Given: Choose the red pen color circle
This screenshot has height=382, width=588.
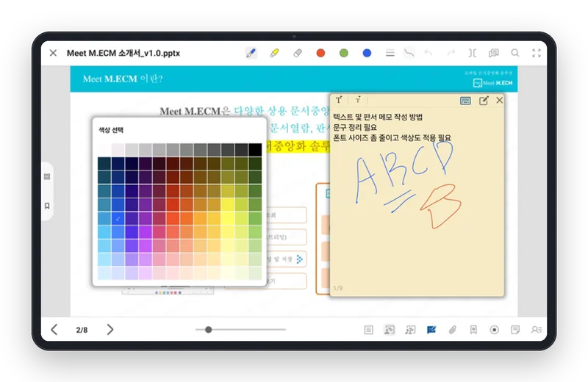Looking at the screenshot, I should coord(320,53).
